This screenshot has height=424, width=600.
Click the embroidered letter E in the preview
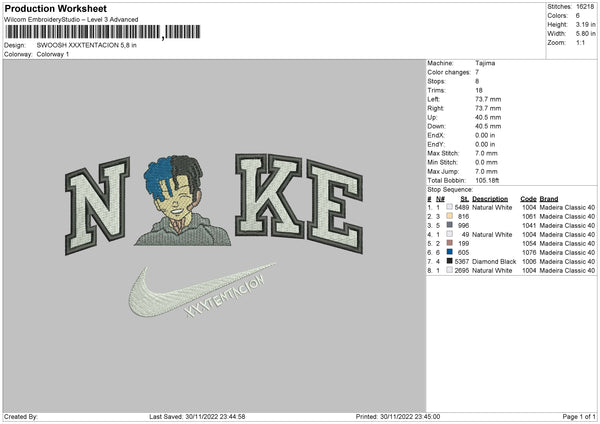click(335, 207)
